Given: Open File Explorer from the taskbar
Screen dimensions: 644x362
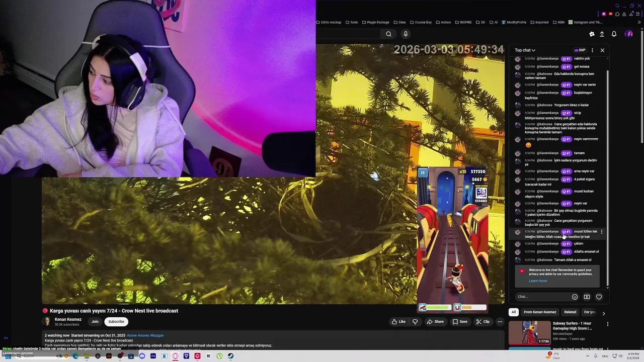Looking at the screenshot, I should 87,356.
